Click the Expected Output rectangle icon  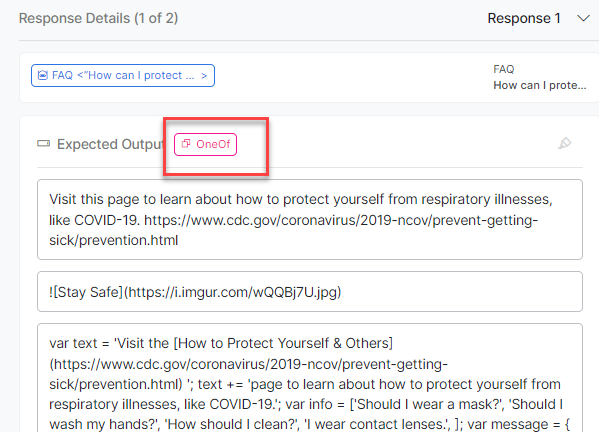44,144
